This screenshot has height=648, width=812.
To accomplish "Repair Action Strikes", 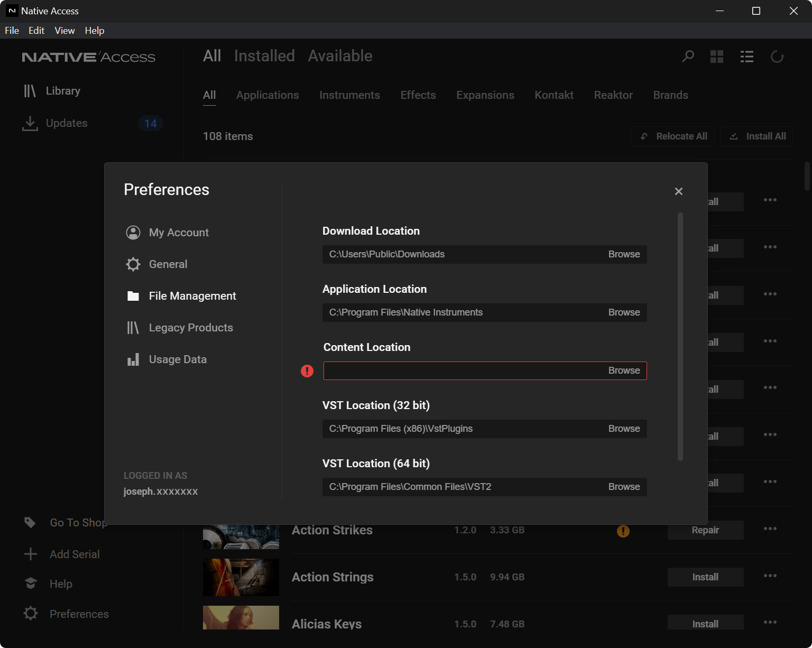I will pos(705,530).
